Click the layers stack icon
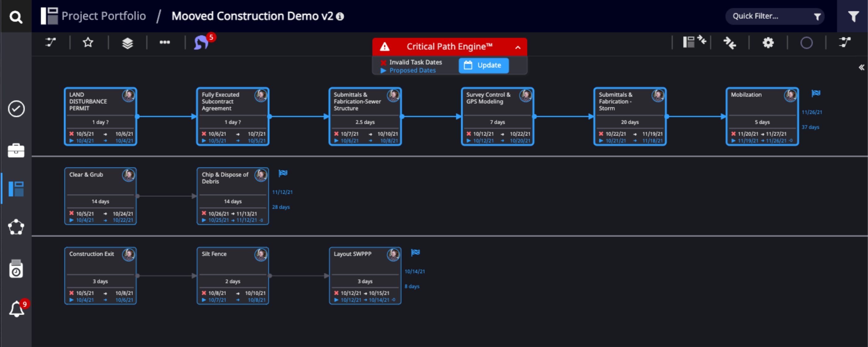This screenshot has height=347, width=868. (x=127, y=43)
